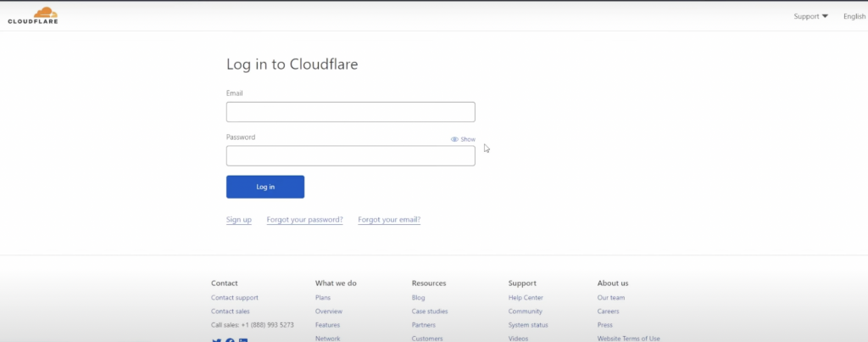868x342 pixels.
Task: Open the Sign up link
Action: 238,220
